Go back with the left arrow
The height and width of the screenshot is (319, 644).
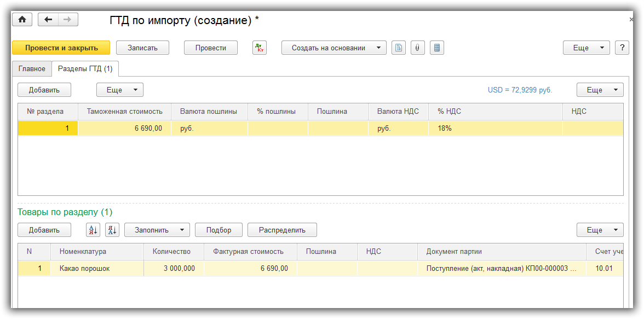pos(48,20)
